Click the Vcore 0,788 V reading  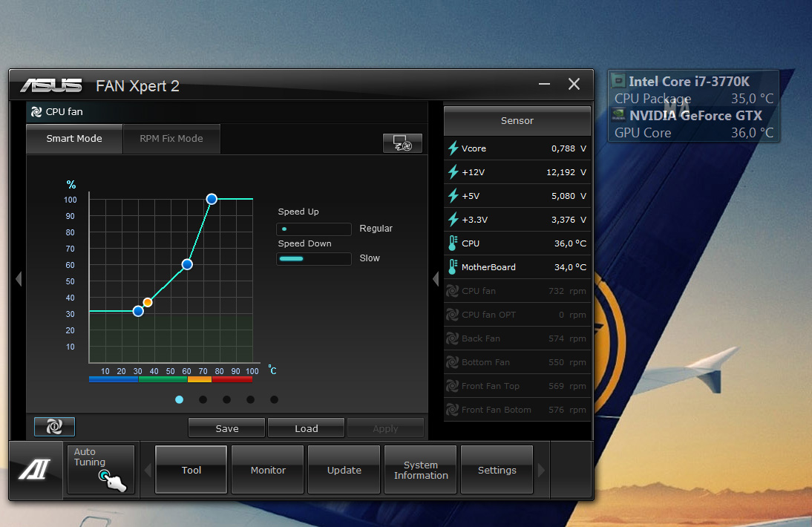(x=569, y=148)
